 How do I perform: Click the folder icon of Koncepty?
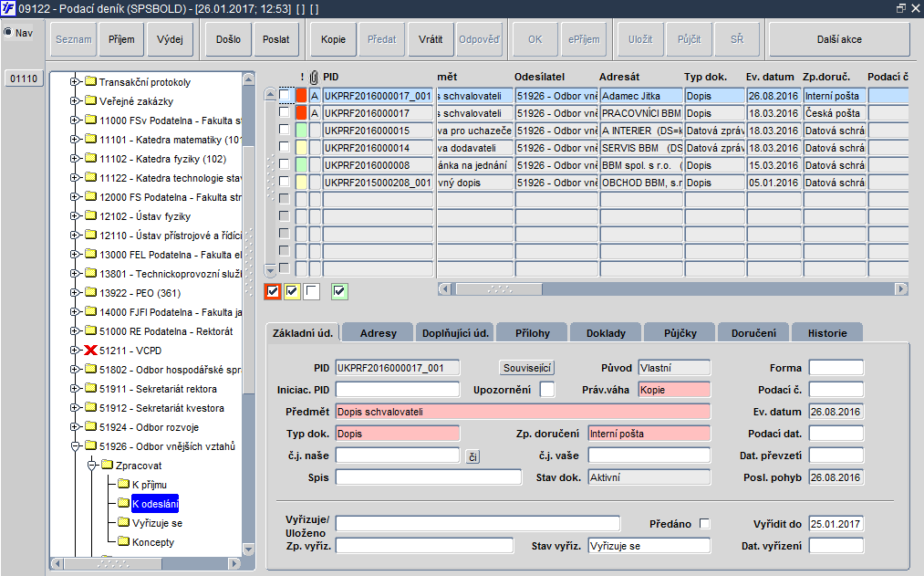pos(123,542)
